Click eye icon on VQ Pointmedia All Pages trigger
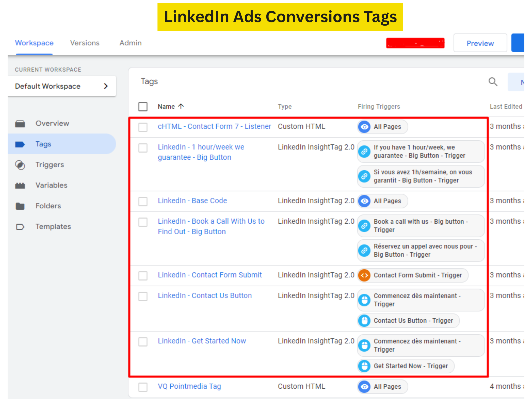Screen dimensions: 532x399 [364, 387]
